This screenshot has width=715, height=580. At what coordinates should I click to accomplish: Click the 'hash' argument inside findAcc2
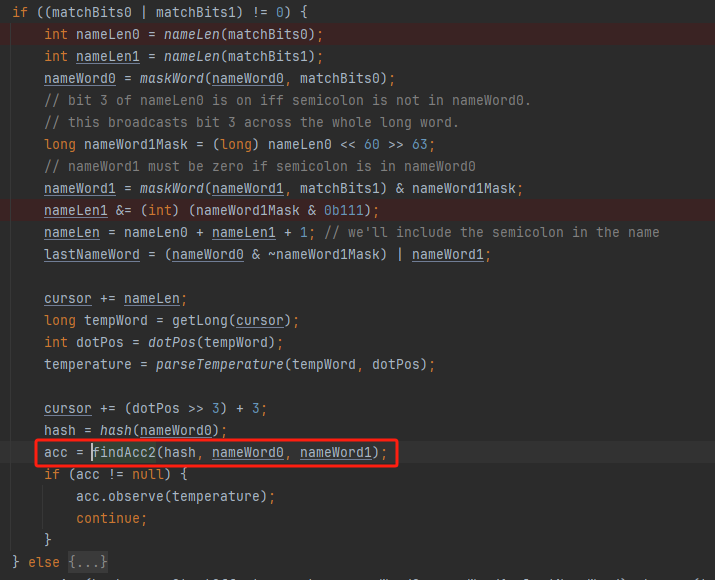180,452
